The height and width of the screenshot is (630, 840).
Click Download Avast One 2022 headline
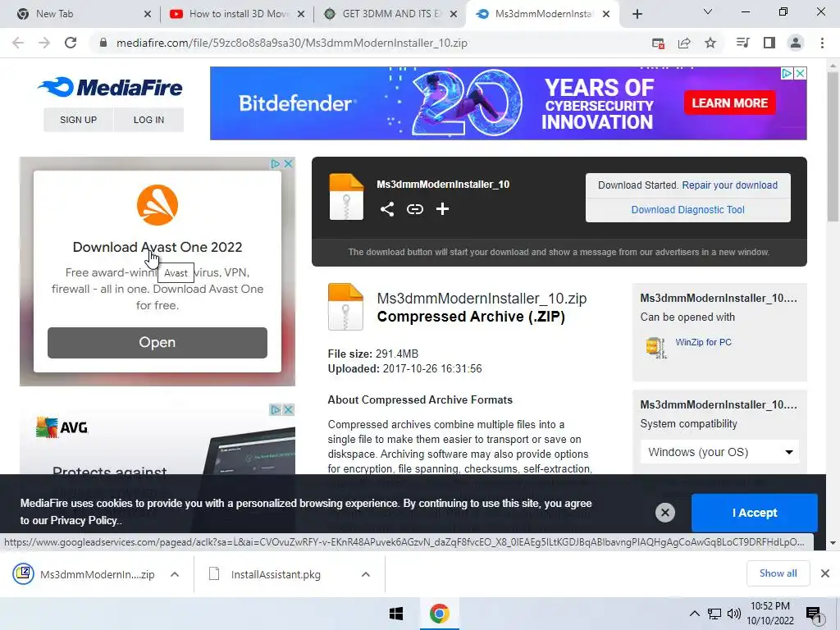[x=157, y=247]
